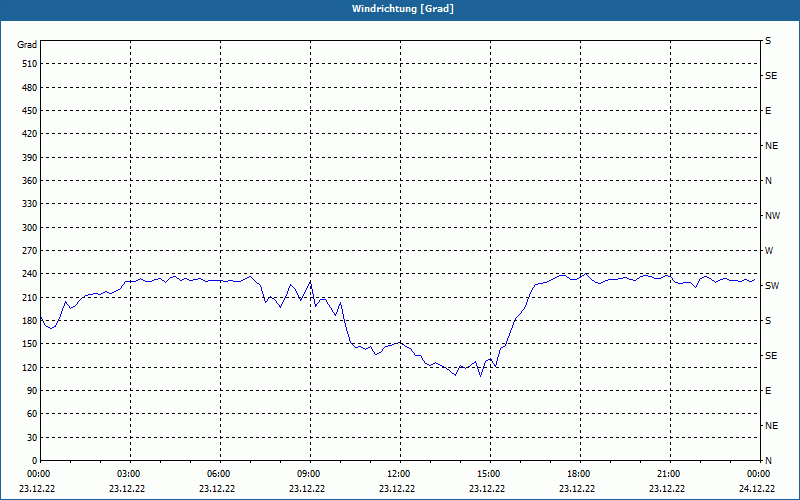This screenshot has width=800, height=500.
Task: Click the 'N' compass label beside the 360 gridline
Action: pyautogui.click(x=768, y=181)
